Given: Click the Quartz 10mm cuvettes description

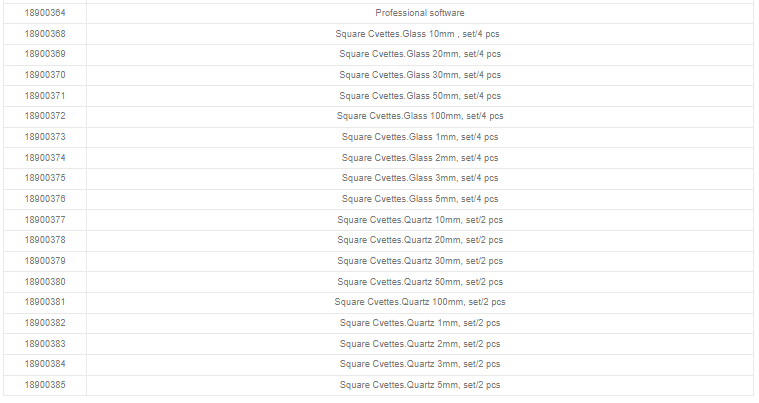Looking at the screenshot, I should click(x=419, y=220).
